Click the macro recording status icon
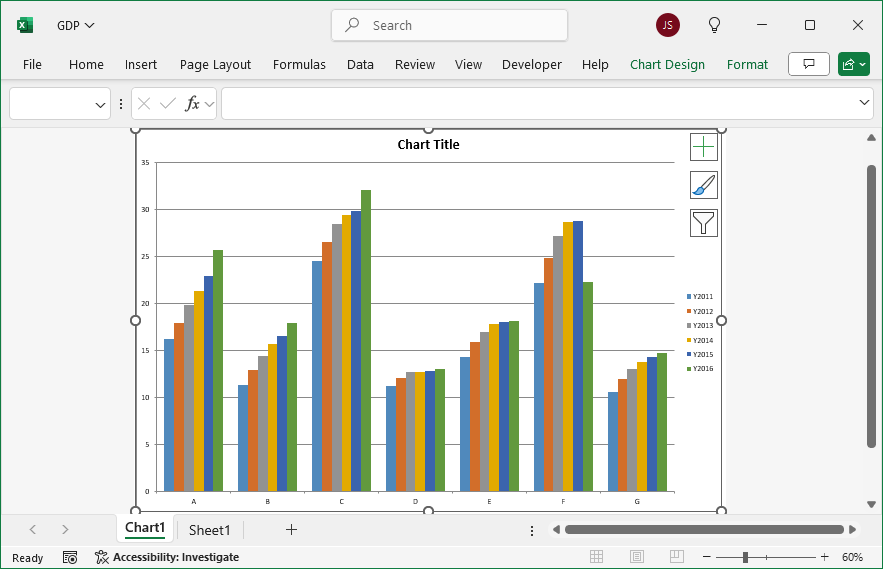Screen dimensions: 883x569 pyautogui.click(x=70, y=557)
